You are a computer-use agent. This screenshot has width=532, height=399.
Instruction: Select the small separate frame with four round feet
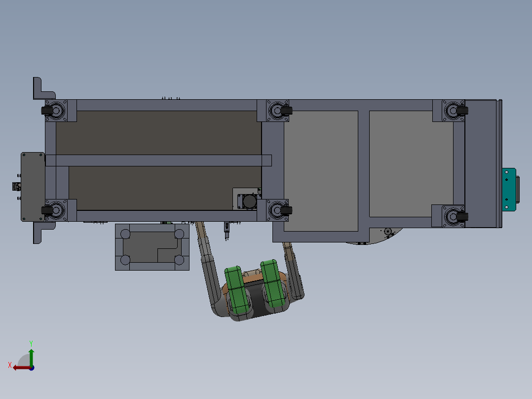152,247
